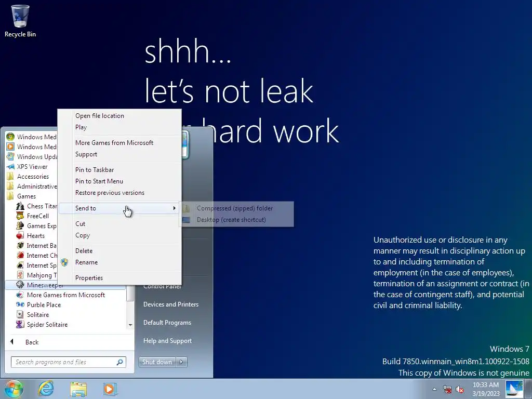
Task: Click the muted volume tray icon
Action: point(460,389)
